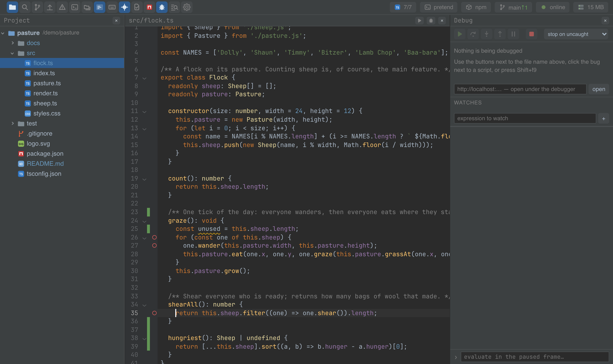Open the problems warning triangle icon

[62, 7]
